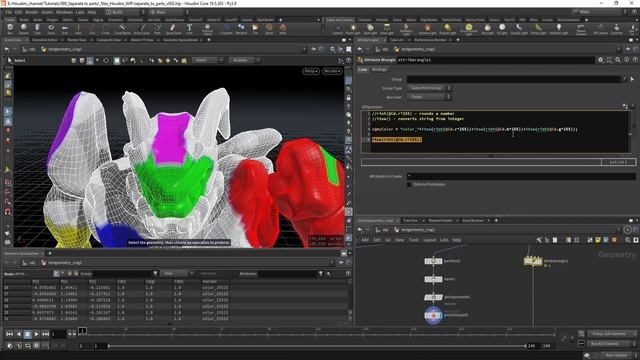Toggle the Enforce Prototypes checkbox

(x=409, y=184)
